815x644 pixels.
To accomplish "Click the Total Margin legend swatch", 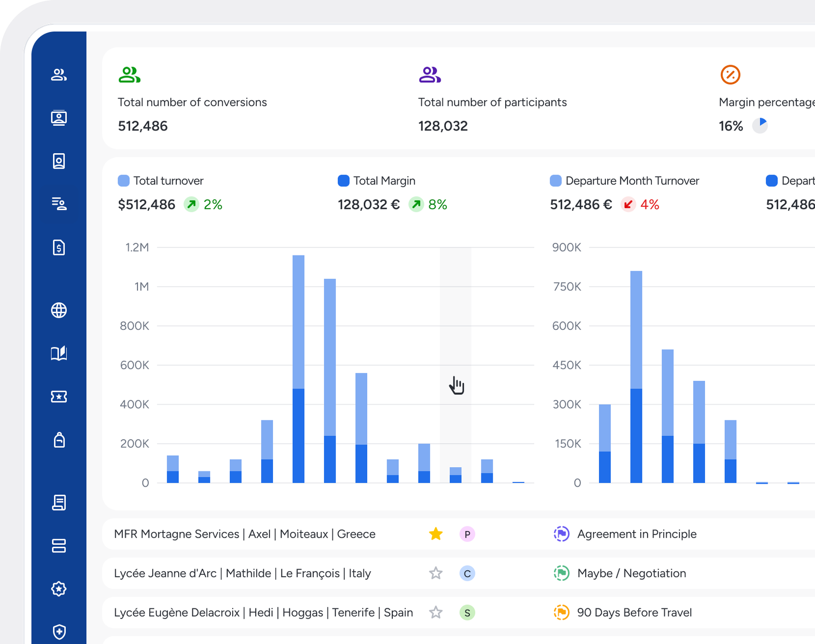I will point(343,181).
